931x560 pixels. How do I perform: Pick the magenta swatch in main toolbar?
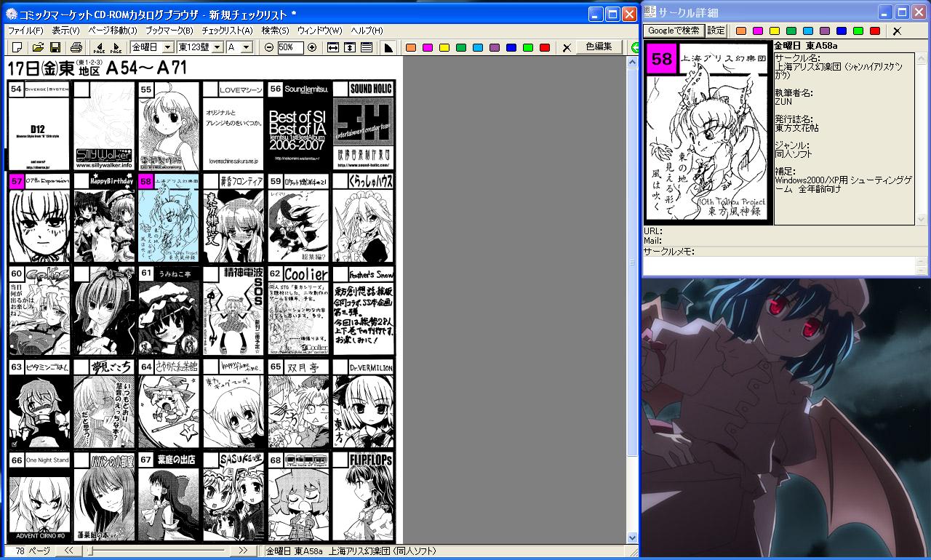(428, 48)
